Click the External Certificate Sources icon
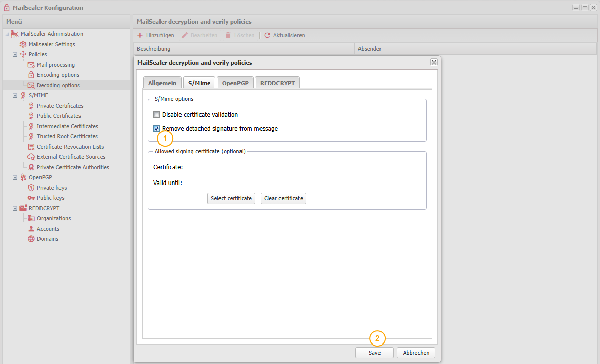The height and width of the screenshot is (364, 600). (x=31, y=157)
